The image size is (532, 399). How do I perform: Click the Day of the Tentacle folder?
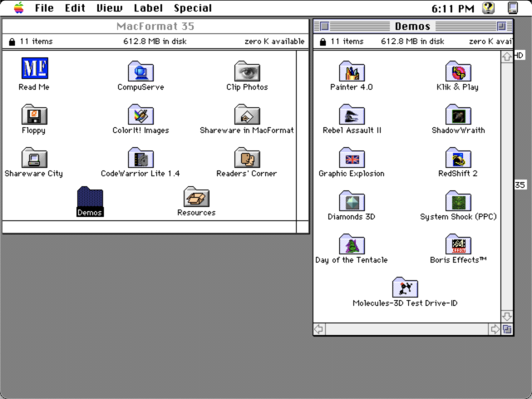[352, 244]
